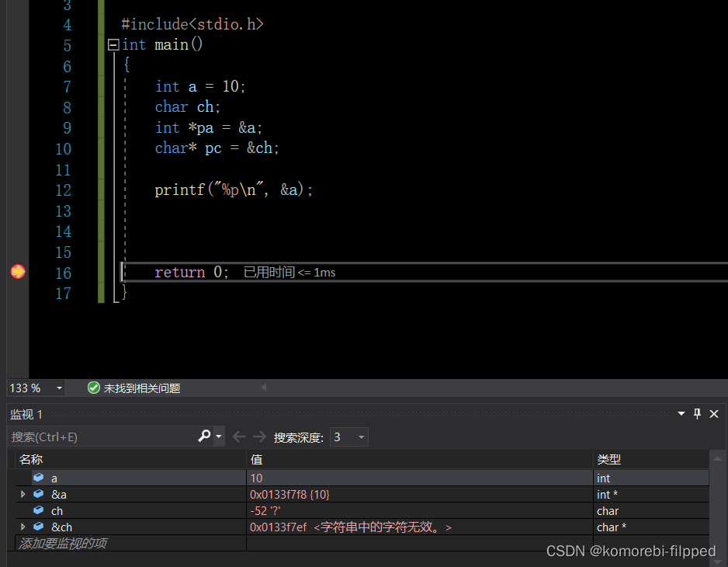Click the magnifier search icon
Screen dimensions: 728x567
(204, 436)
